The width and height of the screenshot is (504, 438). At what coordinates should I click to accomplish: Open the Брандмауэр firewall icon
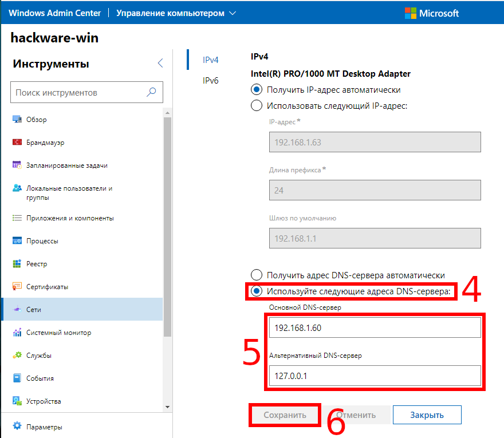tap(17, 143)
